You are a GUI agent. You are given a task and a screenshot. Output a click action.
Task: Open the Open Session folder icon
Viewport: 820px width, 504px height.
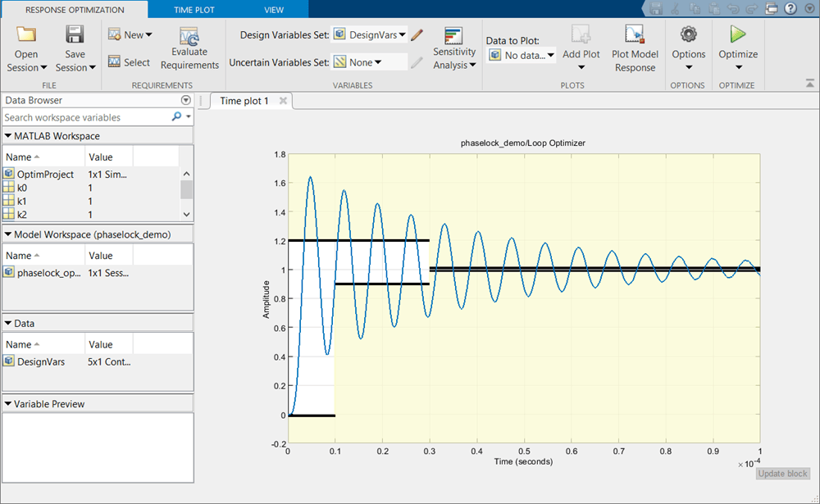25,34
